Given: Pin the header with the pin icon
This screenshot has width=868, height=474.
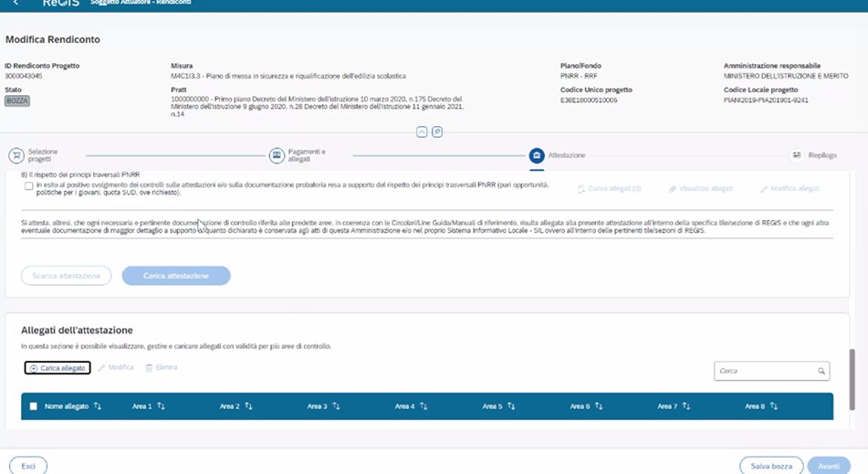Looking at the screenshot, I should (x=437, y=132).
